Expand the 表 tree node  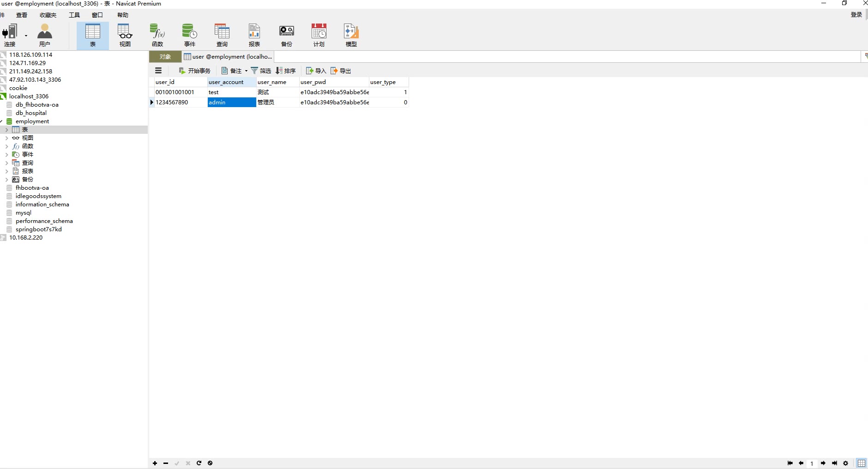pos(6,130)
